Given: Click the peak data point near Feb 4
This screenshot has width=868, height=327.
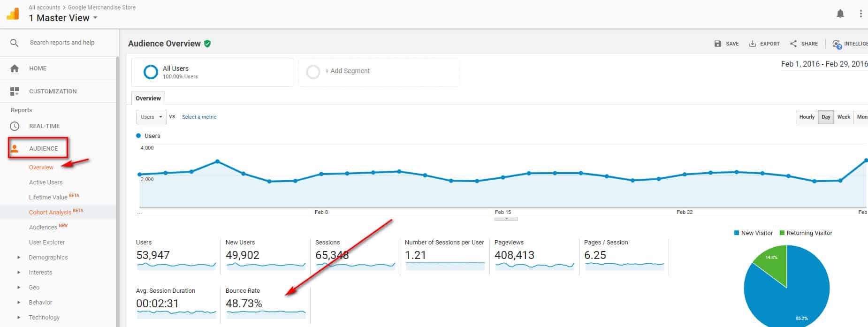Looking at the screenshot, I should point(217,161).
